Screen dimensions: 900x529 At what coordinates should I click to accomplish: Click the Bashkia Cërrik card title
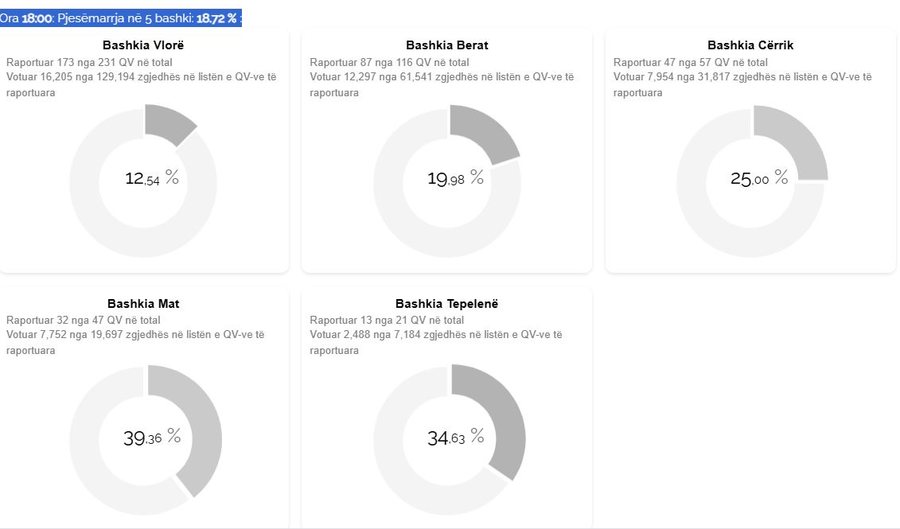click(750, 45)
